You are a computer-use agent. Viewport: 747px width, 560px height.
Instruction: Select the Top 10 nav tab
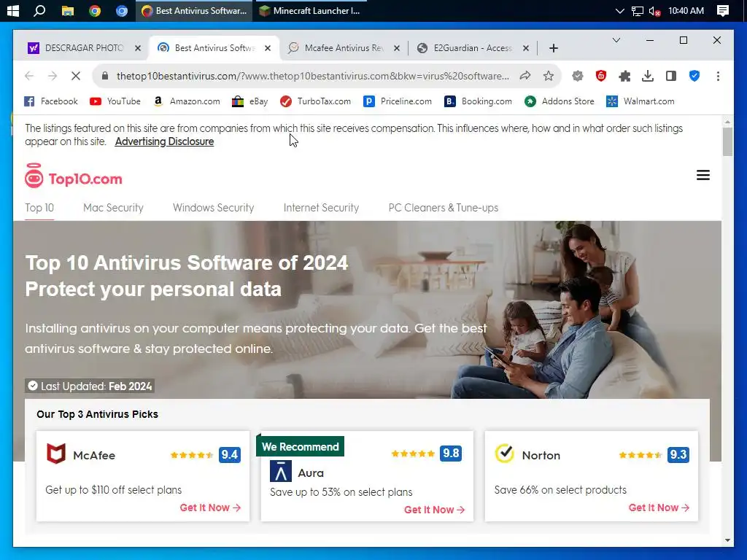(x=39, y=208)
